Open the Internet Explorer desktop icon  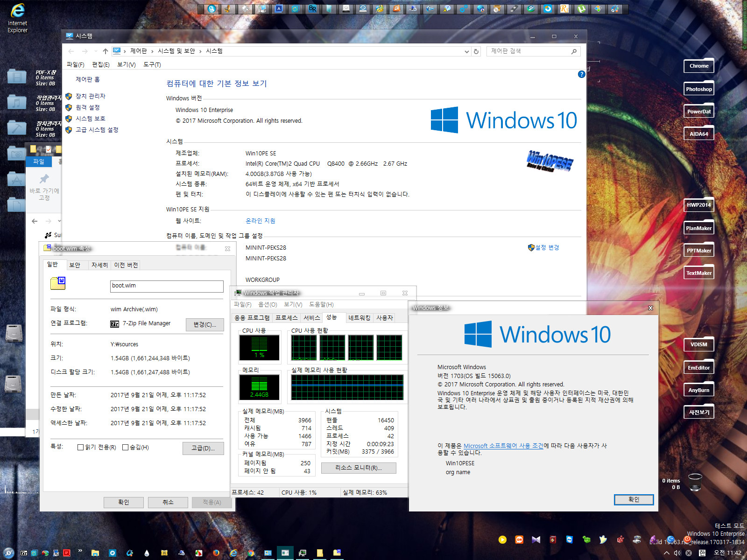[17, 18]
